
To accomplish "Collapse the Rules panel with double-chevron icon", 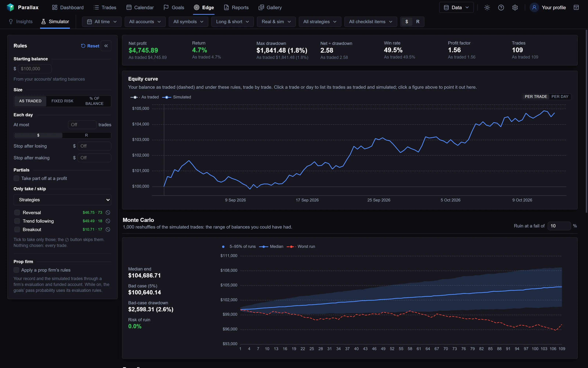I will [x=106, y=46].
